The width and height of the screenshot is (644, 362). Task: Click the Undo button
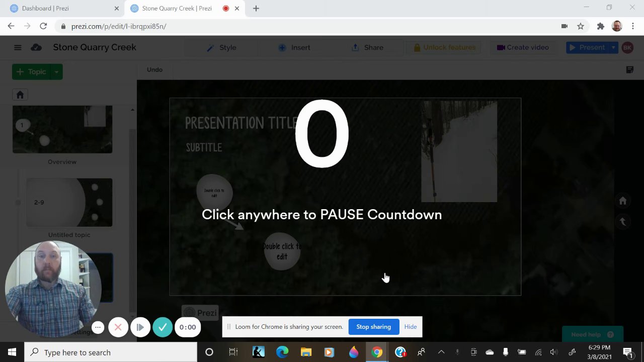click(154, 69)
